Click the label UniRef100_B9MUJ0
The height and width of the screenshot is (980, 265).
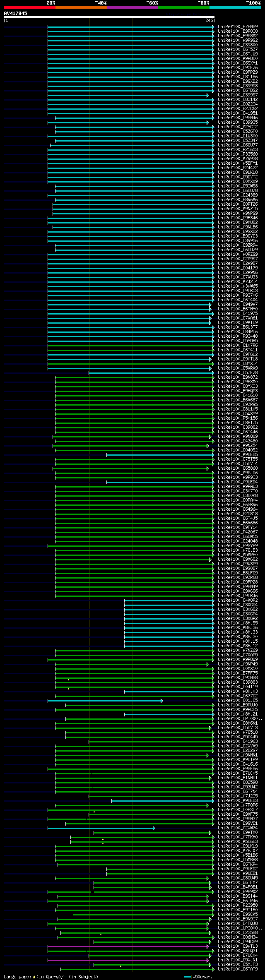point(238,705)
